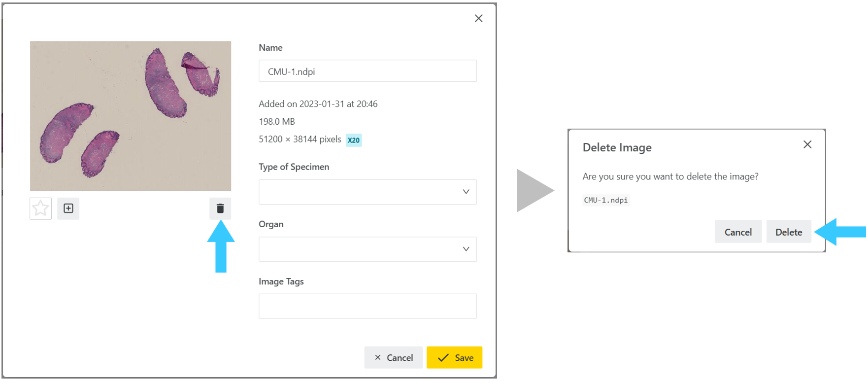868x382 pixels.
Task: Close the Delete Image dialog
Action: 807,144
